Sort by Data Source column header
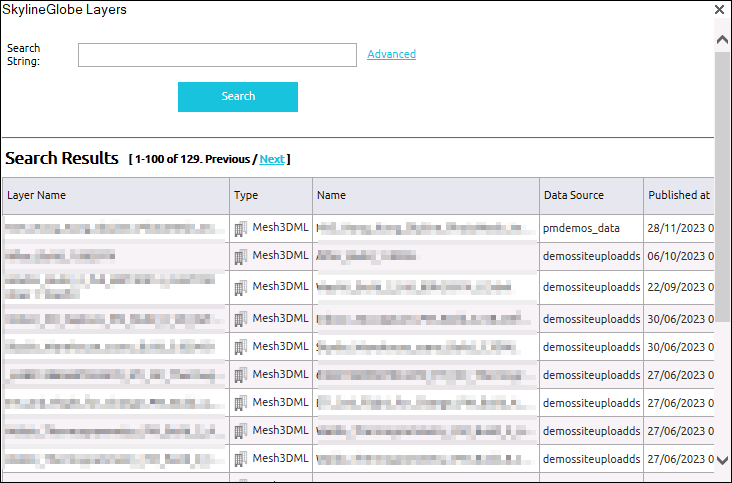 tap(573, 196)
